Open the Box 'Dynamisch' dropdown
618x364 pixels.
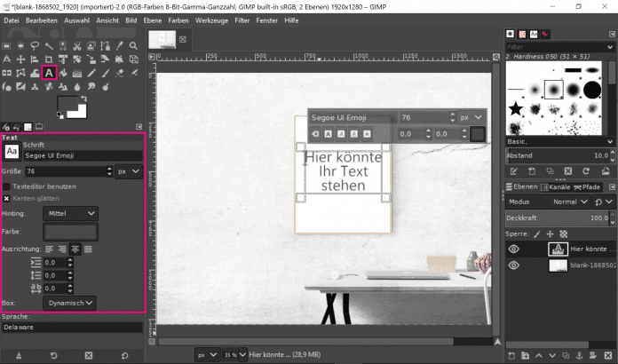[71, 303]
